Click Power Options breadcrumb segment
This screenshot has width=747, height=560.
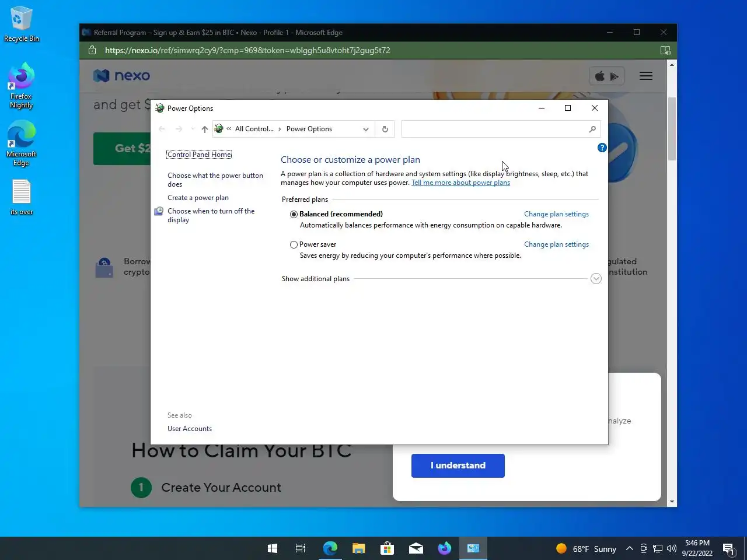[309, 129]
